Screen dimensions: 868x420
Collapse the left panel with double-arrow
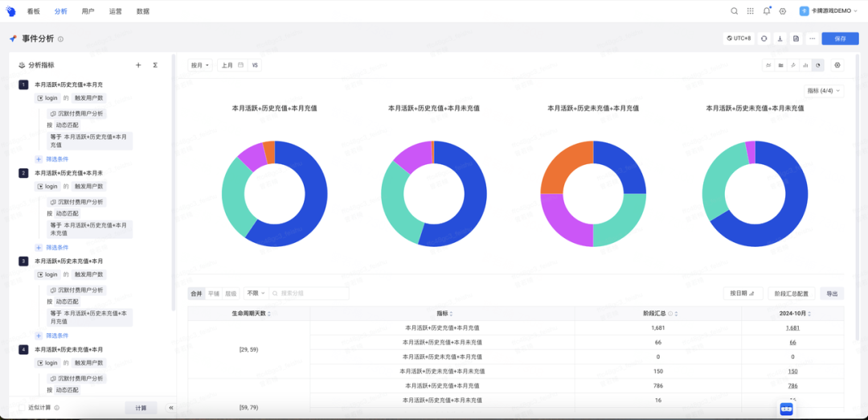point(171,407)
